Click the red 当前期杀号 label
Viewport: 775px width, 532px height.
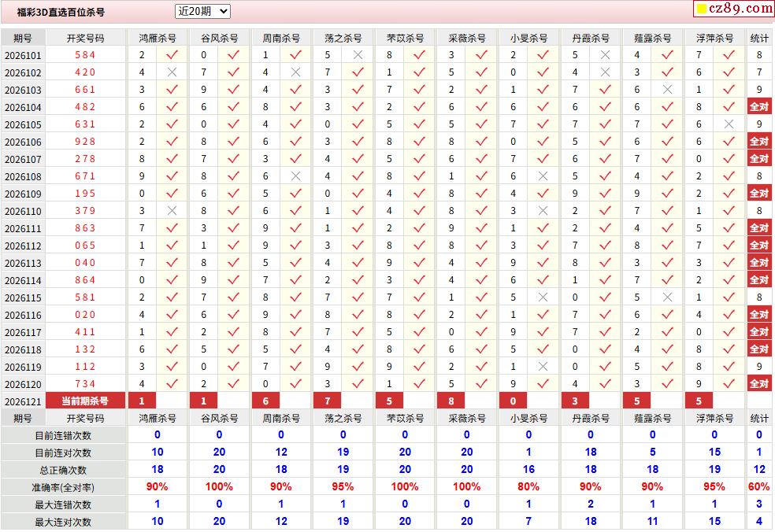(85, 401)
